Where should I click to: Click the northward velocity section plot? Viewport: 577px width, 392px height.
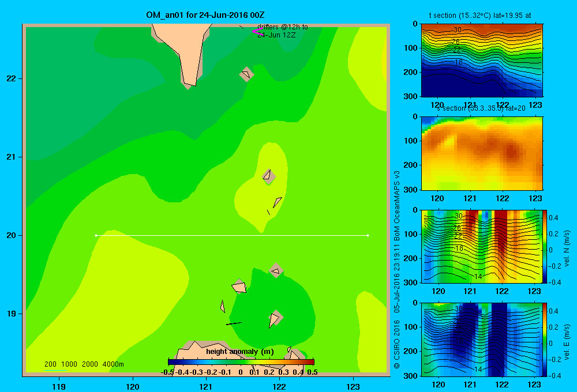pos(482,246)
